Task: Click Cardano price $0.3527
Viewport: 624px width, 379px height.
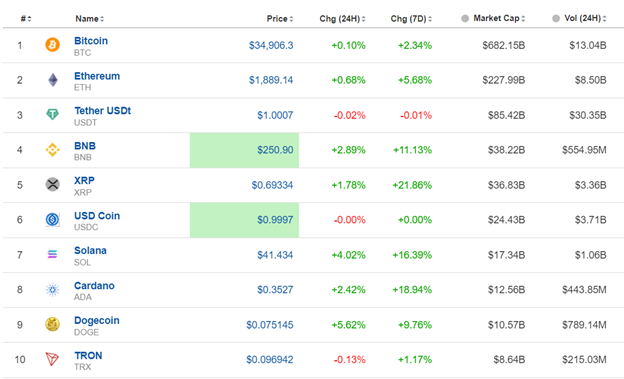Action: coord(275,290)
